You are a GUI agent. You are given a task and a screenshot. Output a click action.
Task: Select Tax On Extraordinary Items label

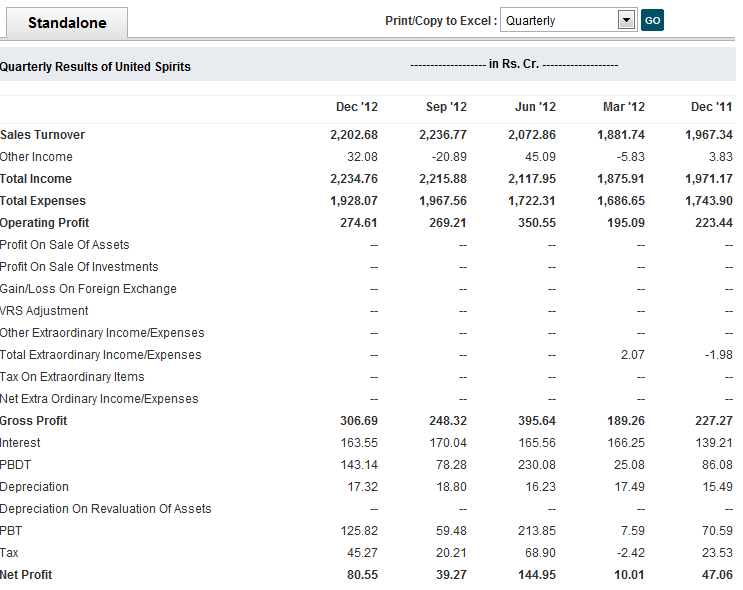(72, 377)
